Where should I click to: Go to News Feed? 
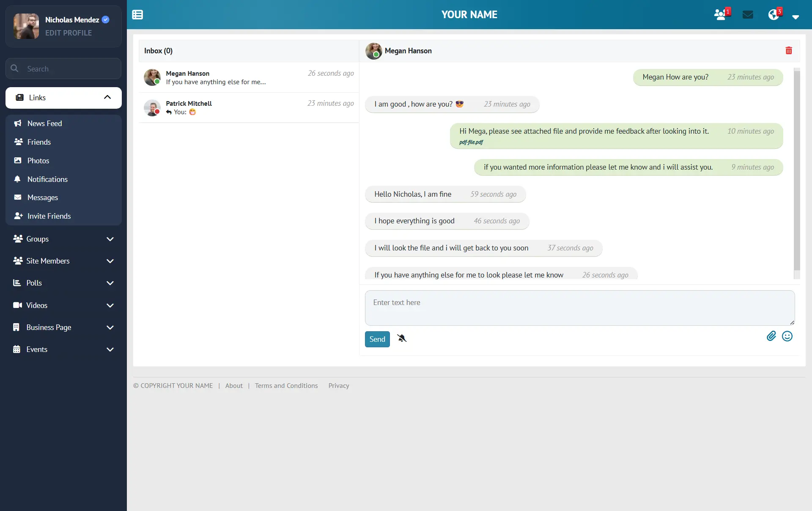pos(44,124)
